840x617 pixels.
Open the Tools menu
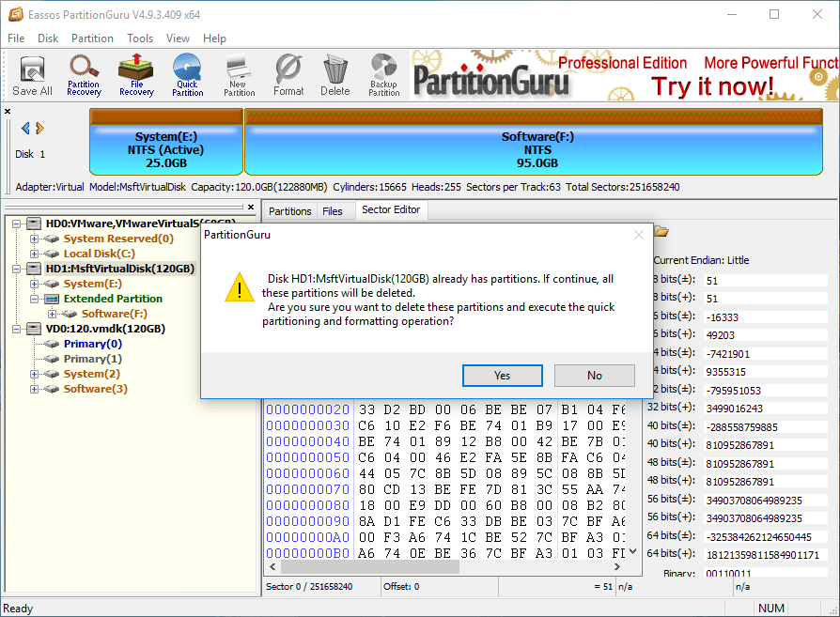(x=140, y=39)
